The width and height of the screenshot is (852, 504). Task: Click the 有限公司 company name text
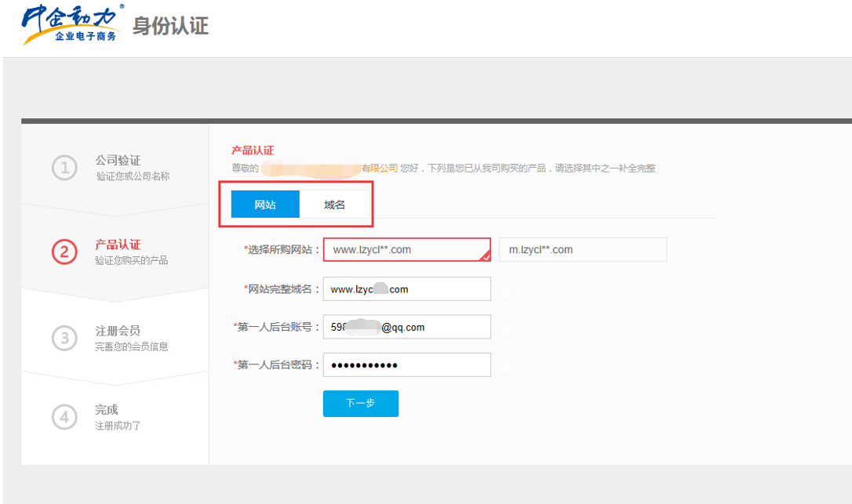click(379, 168)
